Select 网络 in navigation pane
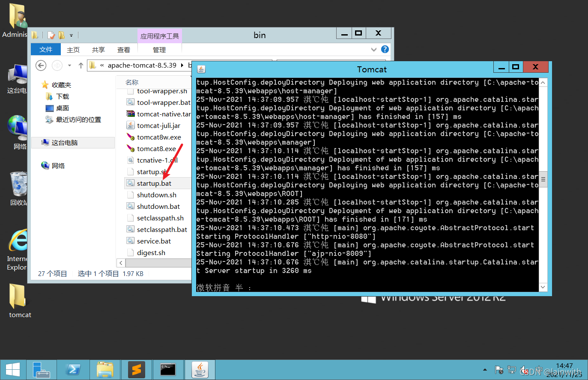 point(58,166)
